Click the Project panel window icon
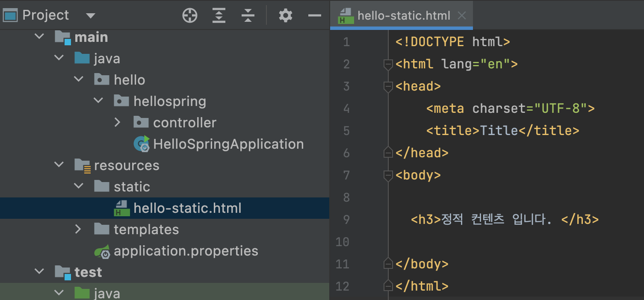Viewport: 644px width, 300px height. [10, 16]
